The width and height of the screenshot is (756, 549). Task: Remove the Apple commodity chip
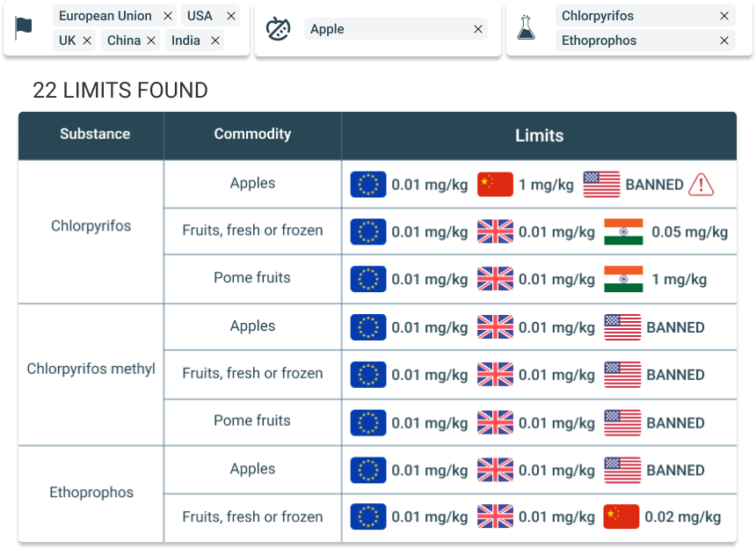click(x=477, y=29)
